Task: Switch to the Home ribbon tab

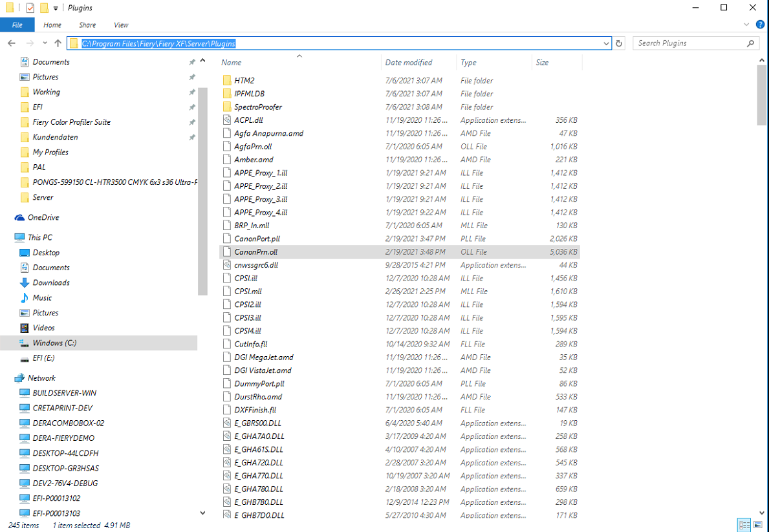Action: point(52,25)
